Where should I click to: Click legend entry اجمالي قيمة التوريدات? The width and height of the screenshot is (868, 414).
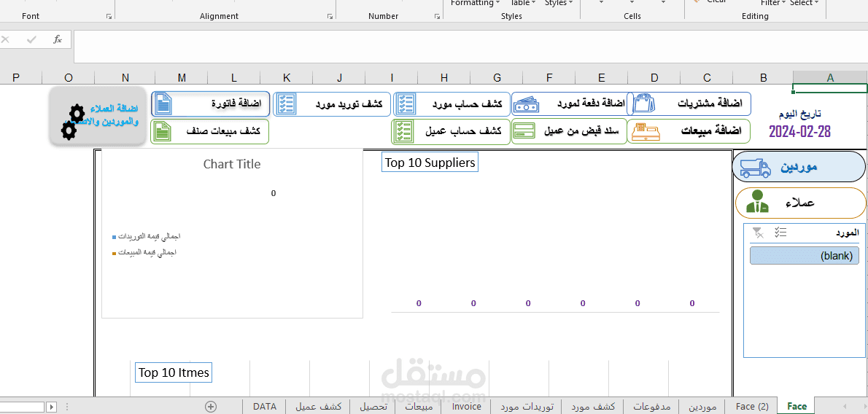(146, 236)
